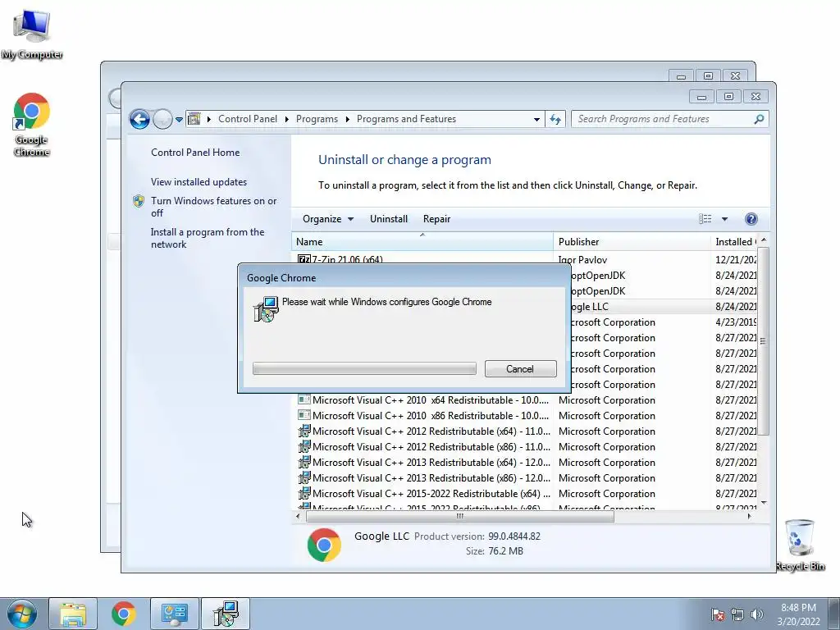Click the Action Center flag tray icon
The width and height of the screenshot is (840, 630).
718,614
